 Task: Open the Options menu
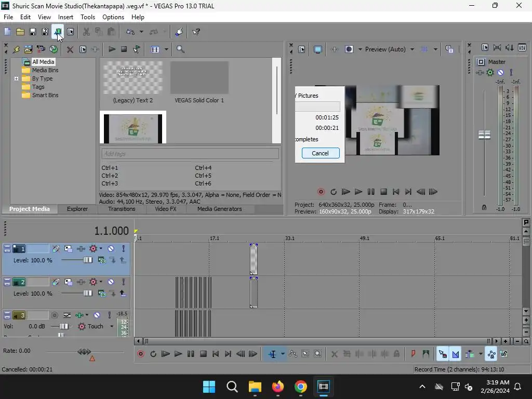coord(113,17)
